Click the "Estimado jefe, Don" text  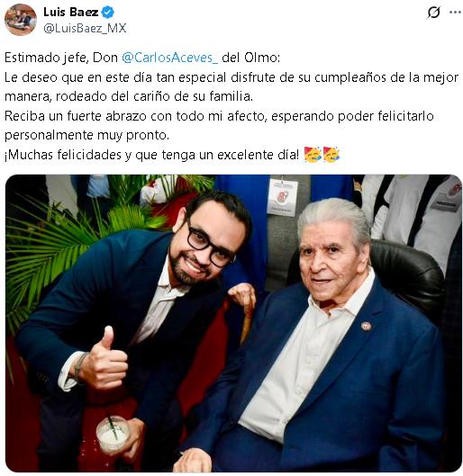tap(61, 58)
